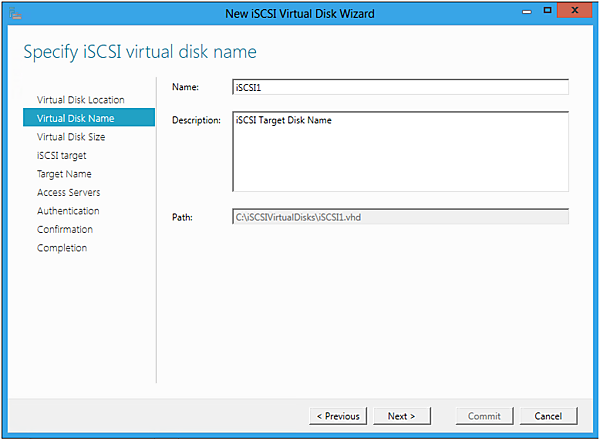Image resolution: width=600 pixels, height=441 pixels.
Task: Open the Virtual Disk Size step
Action: [x=71, y=137]
